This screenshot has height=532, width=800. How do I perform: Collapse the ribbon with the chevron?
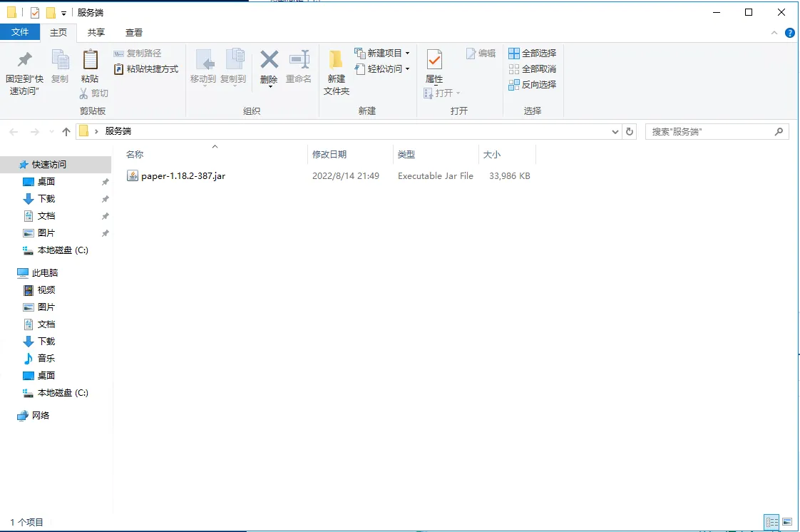pos(775,34)
